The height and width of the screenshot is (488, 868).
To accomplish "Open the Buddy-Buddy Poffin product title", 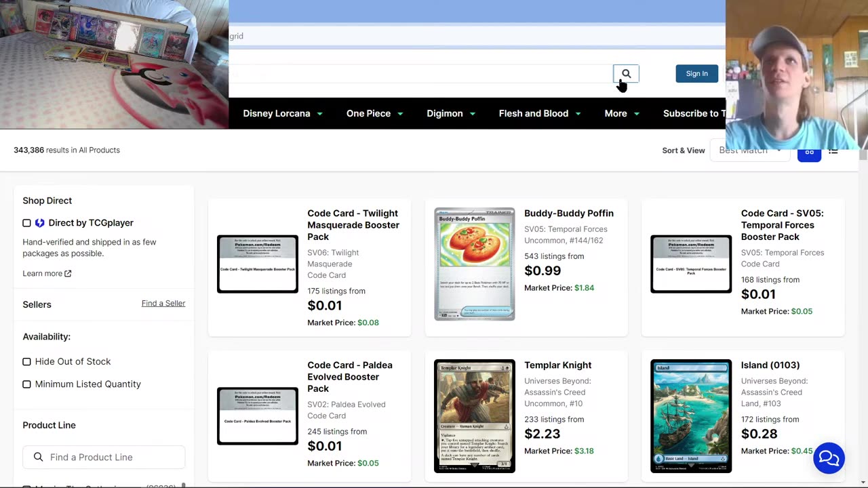I will pos(569,213).
